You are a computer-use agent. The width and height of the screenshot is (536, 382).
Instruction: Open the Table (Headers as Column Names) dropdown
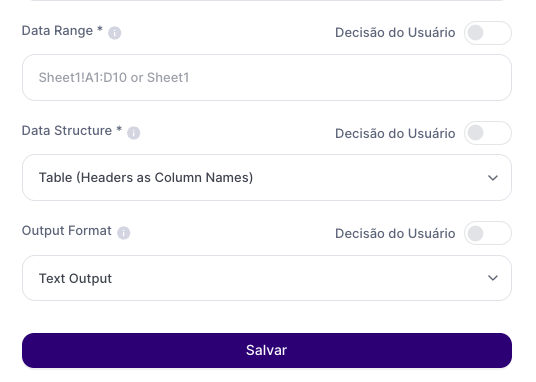[267, 177]
